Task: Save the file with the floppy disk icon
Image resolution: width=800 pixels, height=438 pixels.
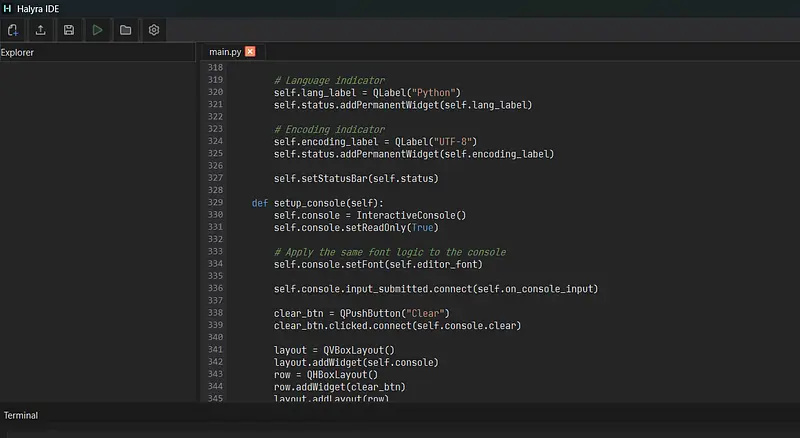Action: [69, 30]
